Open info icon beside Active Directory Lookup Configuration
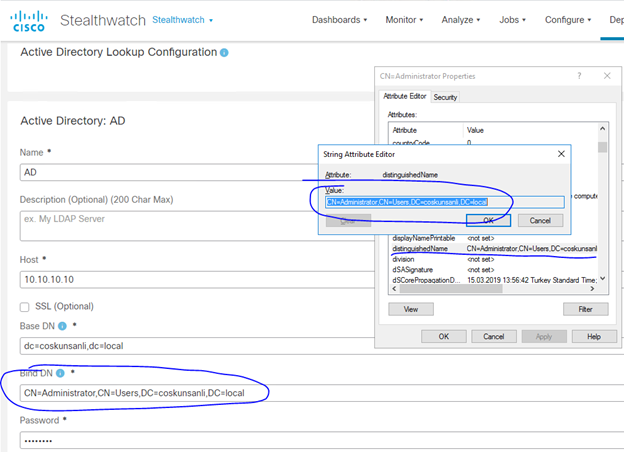Viewport: 624px width, 452px height. pyautogui.click(x=224, y=53)
